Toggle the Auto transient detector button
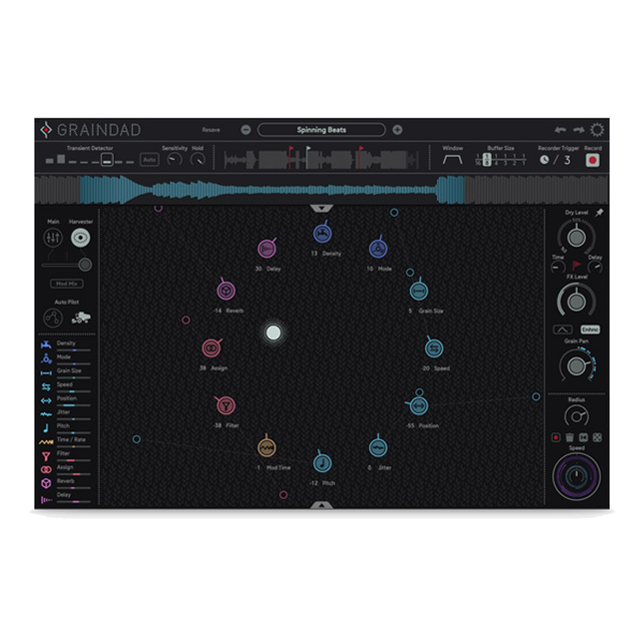The width and height of the screenshot is (644, 644). pyautogui.click(x=149, y=160)
